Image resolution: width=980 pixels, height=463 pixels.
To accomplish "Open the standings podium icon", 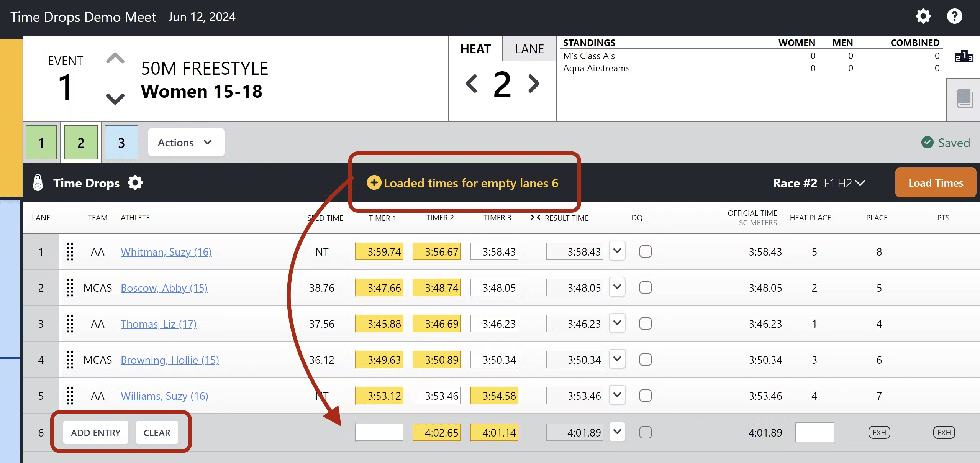I will point(964,57).
